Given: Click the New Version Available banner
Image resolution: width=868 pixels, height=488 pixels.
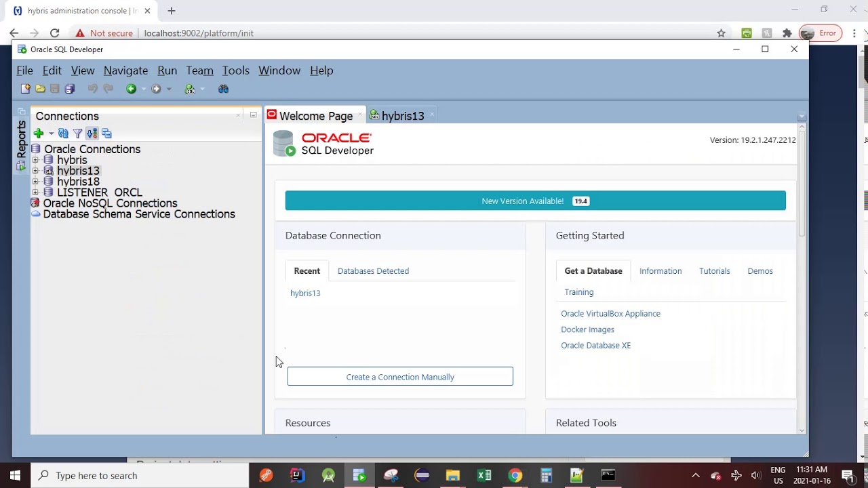Looking at the screenshot, I should point(535,201).
